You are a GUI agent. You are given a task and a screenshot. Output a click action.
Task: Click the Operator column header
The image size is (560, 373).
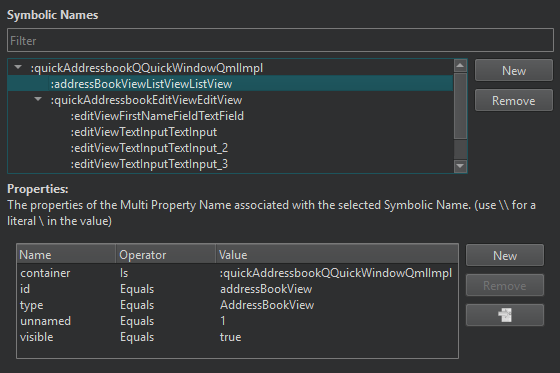(x=166, y=255)
